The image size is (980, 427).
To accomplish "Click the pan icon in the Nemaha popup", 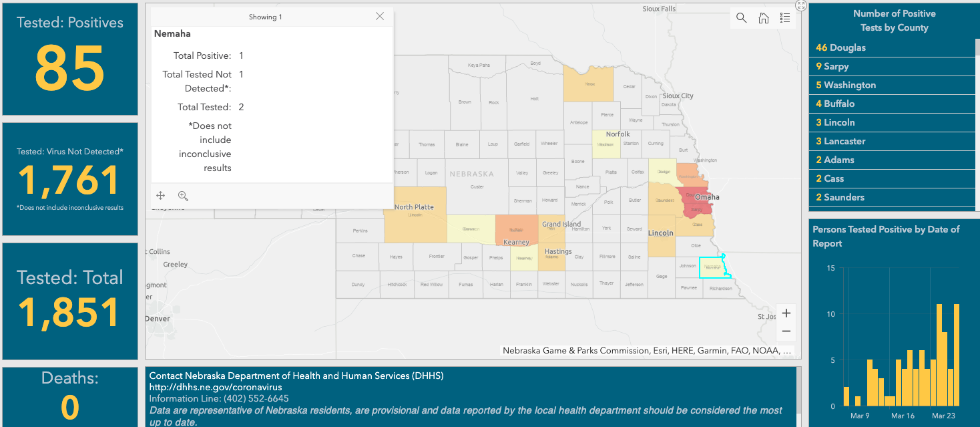I will 160,195.
